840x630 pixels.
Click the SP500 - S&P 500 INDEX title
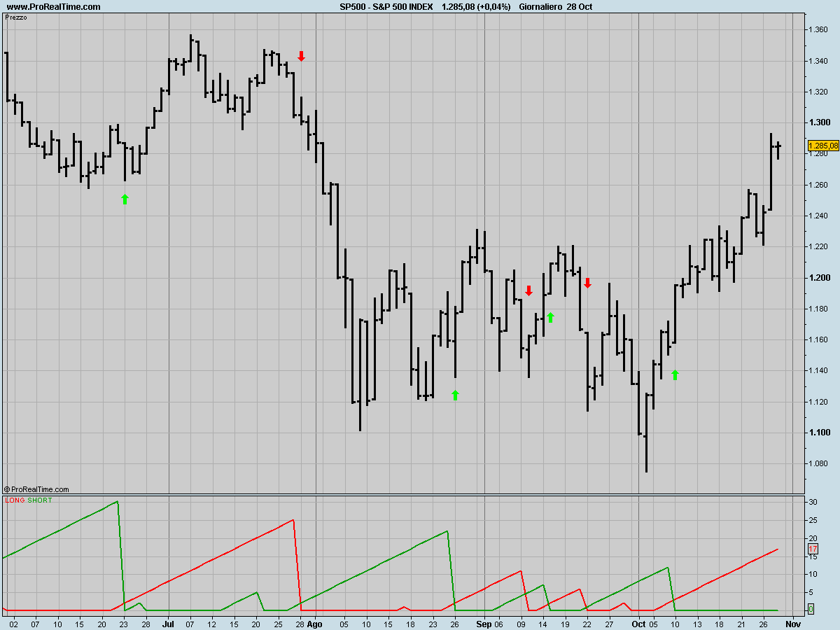386,7
